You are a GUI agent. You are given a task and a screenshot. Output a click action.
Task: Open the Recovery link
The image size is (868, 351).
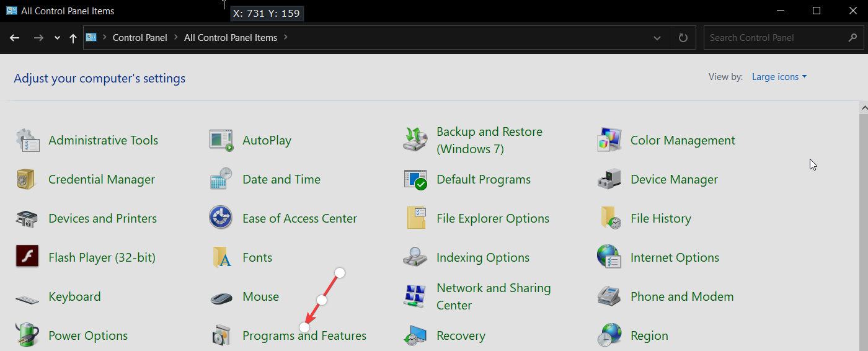click(x=461, y=335)
